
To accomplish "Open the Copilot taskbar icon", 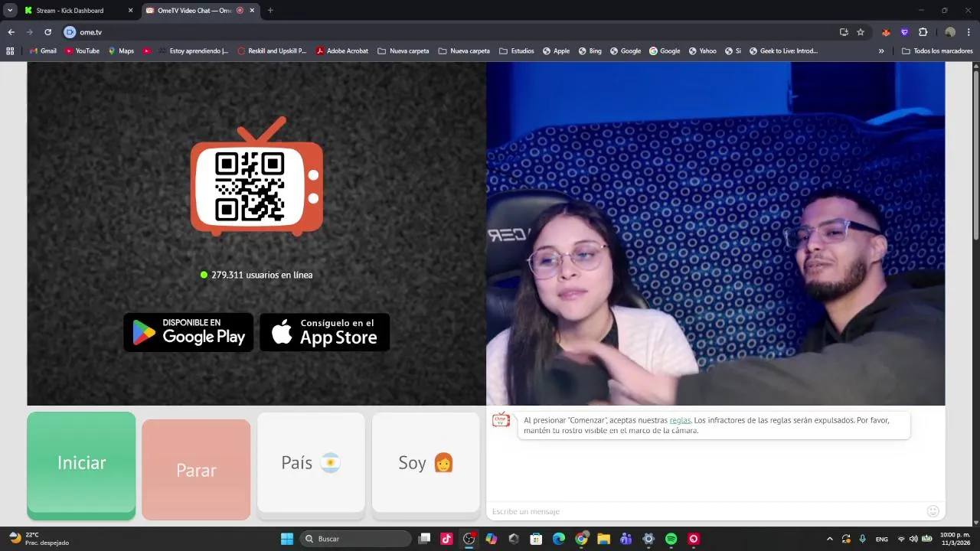I will 492,539.
